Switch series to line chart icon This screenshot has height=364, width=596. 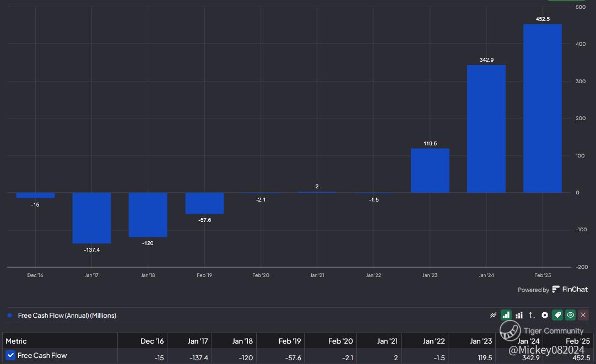[493, 315]
